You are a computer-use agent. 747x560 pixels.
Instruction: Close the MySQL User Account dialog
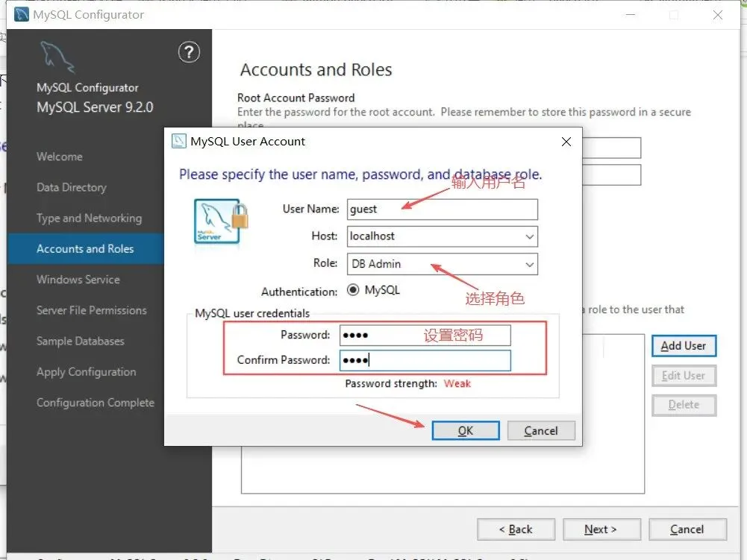566,142
